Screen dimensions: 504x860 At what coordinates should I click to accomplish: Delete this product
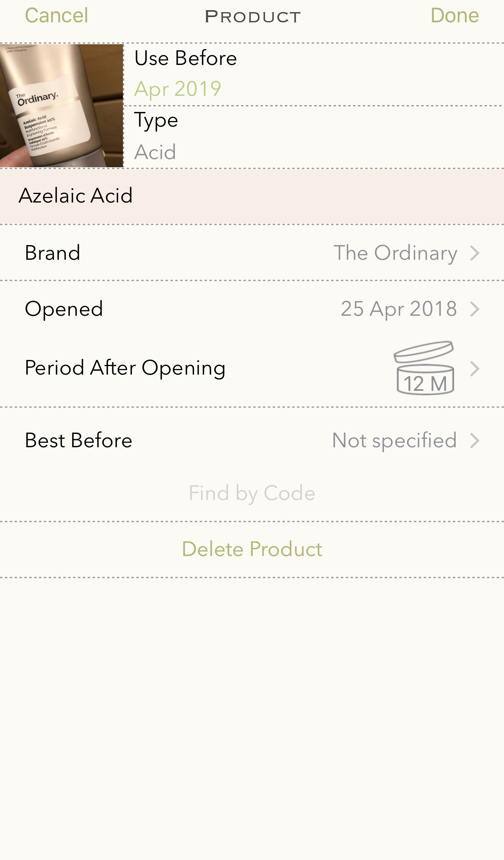tap(252, 550)
